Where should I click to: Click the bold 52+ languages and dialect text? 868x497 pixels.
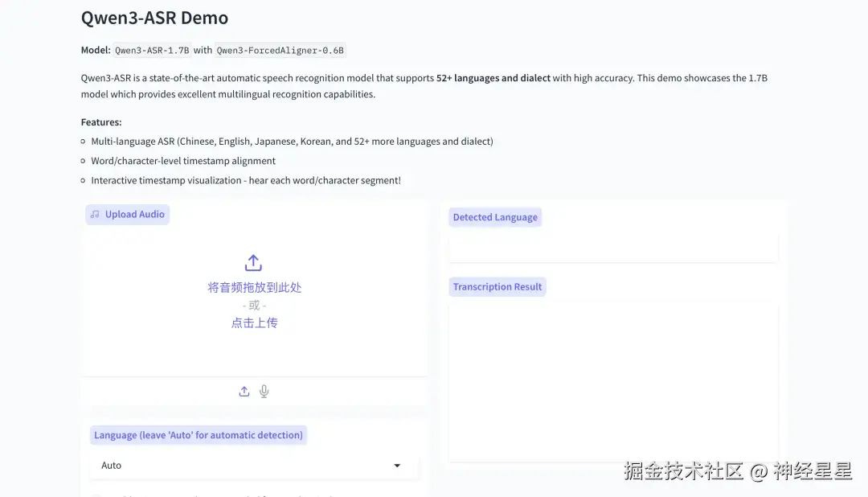tap(493, 78)
